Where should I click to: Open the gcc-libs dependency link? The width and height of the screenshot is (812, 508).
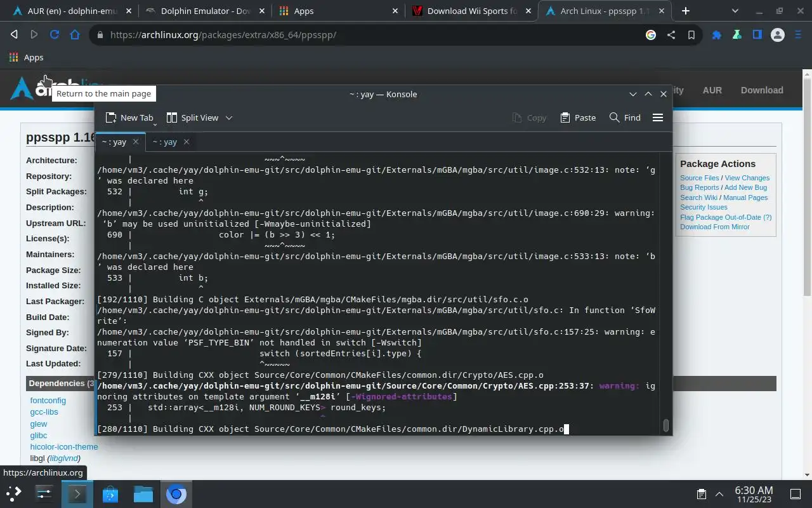coord(44,412)
